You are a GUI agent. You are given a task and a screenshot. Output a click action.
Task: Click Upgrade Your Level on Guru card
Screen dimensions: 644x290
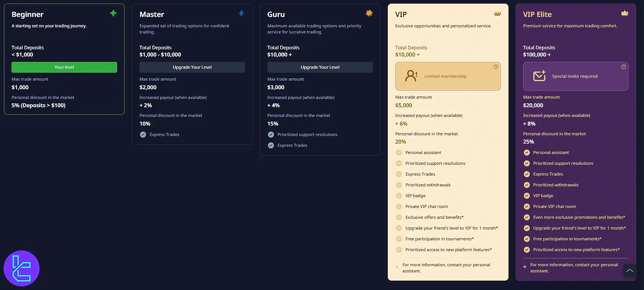click(320, 67)
